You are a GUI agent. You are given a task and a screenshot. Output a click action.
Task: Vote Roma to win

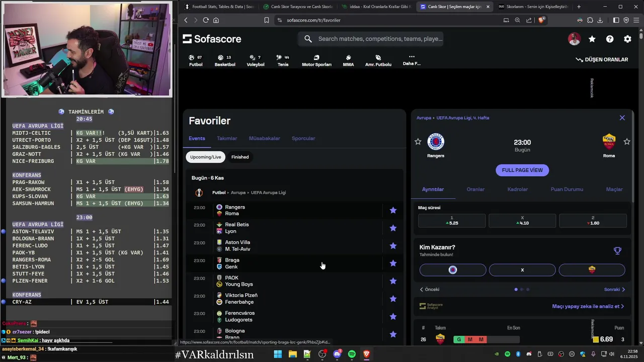(x=592, y=270)
